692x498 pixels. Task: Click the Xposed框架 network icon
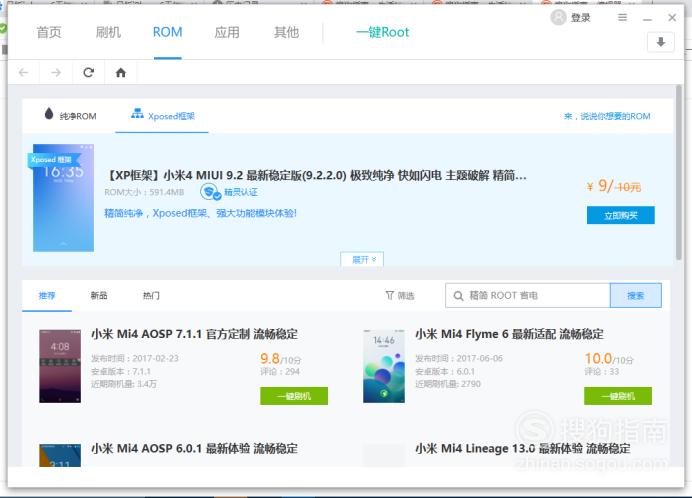click(137, 113)
